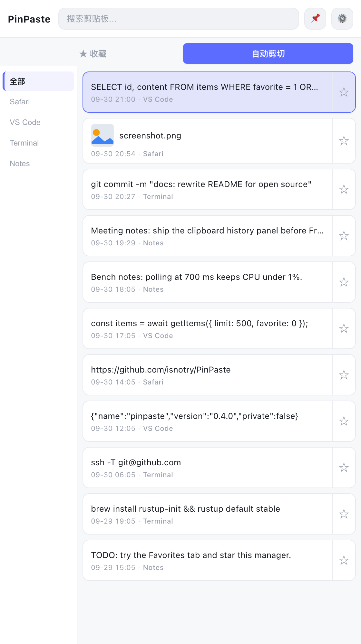Star the SELECT id SQL query item
This screenshot has width=361, height=644.
(x=344, y=92)
